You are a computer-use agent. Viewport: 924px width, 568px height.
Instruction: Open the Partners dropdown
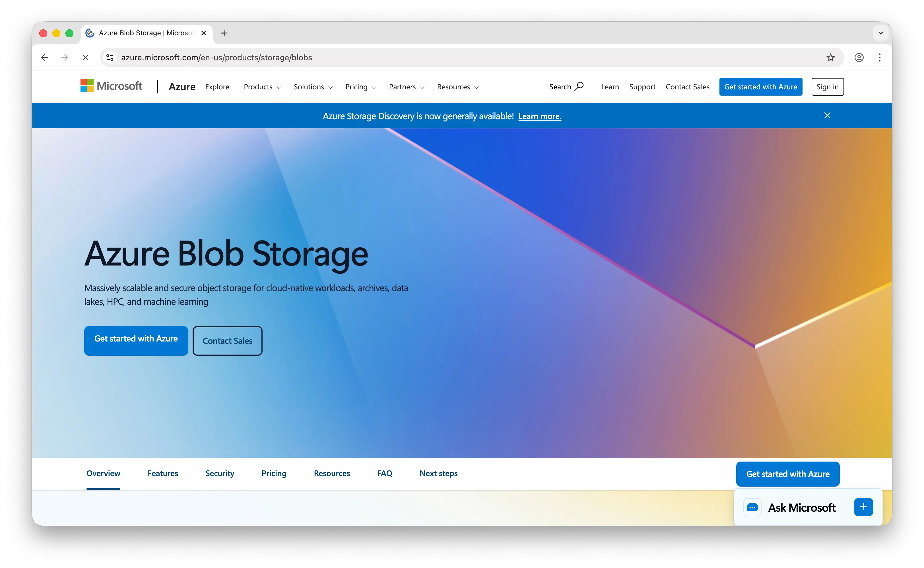point(406,87)
